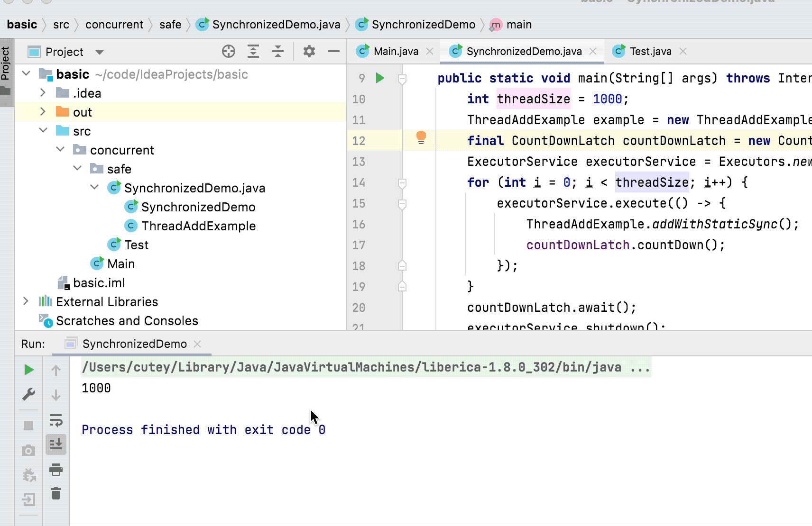
Task: Click the orange lightbulb intention icon
Action: [x=421, y=137]
